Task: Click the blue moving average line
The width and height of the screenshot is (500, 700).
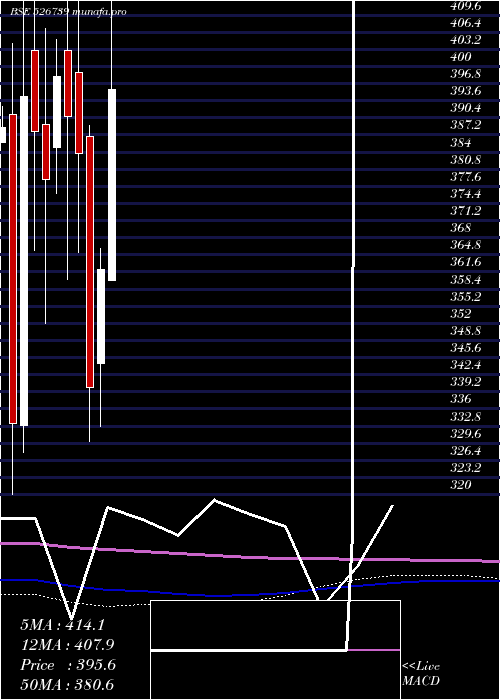Action: [250, 588]
